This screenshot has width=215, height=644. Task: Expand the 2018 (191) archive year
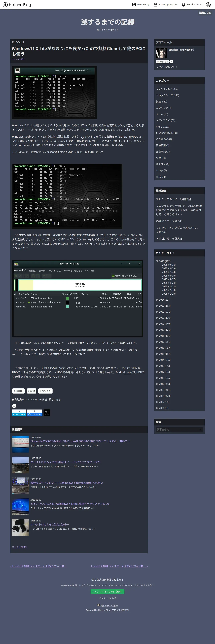(x=157, y=336)
